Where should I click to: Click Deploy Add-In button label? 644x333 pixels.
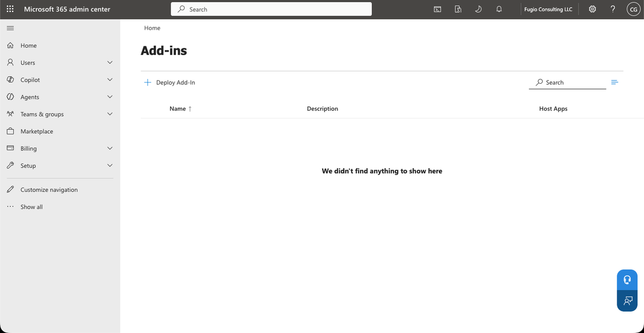pyautogui.click(x=175, y=83)
